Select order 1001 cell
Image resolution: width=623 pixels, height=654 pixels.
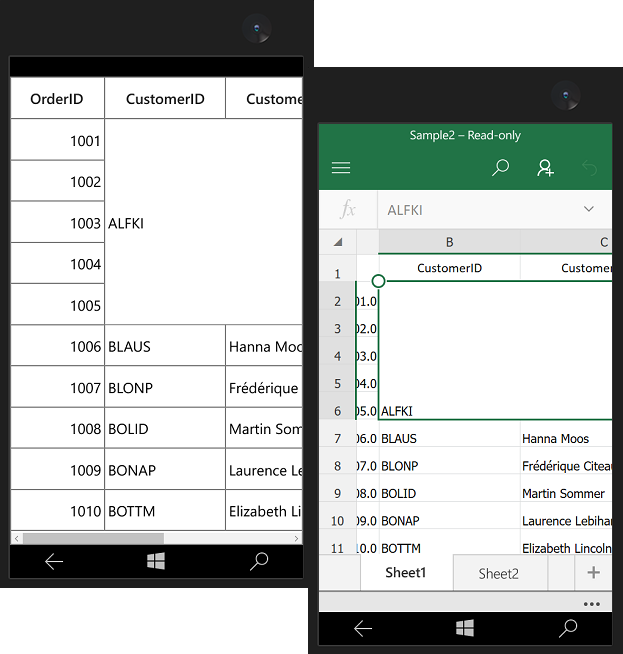[57, 141]
